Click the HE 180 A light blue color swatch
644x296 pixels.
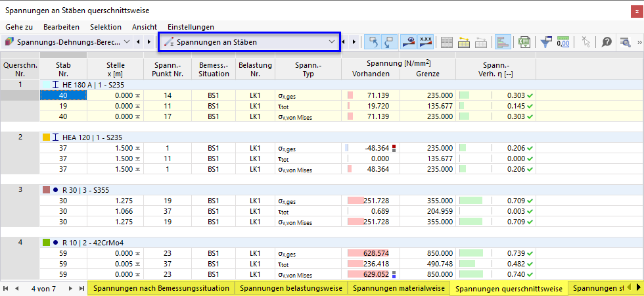[47, 85]
